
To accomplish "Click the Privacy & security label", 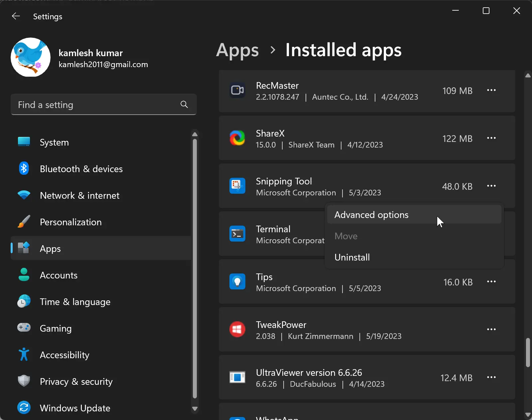I will [x=76, y=381].
